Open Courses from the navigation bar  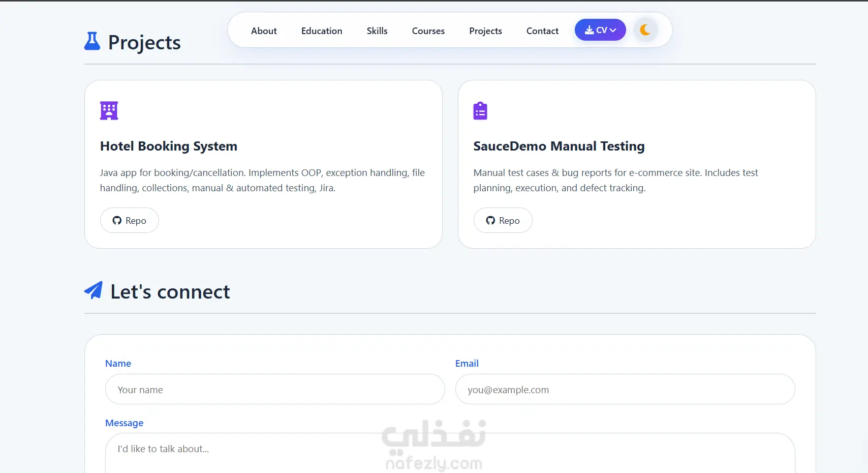click(428, 31)
